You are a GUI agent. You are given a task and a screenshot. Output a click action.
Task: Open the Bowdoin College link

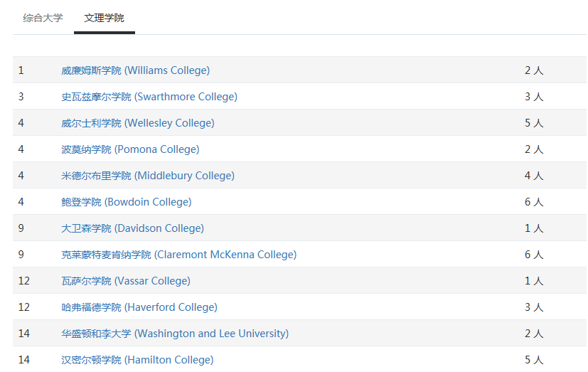coord(127,202)
